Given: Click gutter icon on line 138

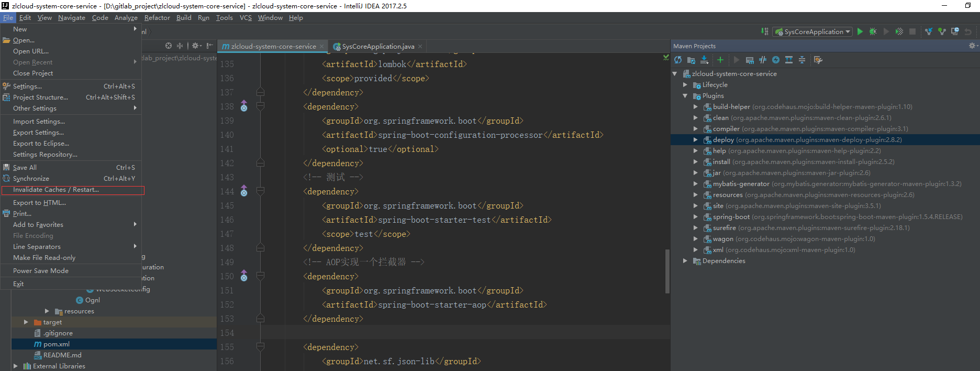Looking at the screenshot, I should pos(244,106).
